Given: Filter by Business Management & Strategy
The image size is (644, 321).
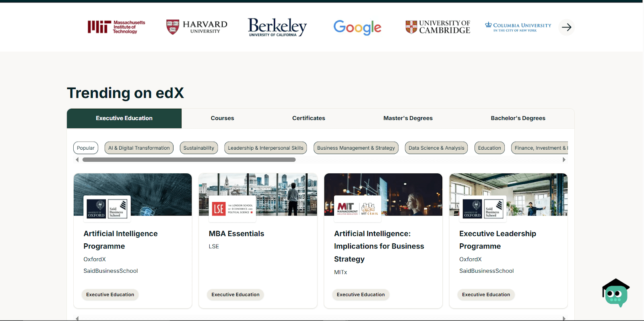Looking at the screenshot, I should click(x=356, y=148).
